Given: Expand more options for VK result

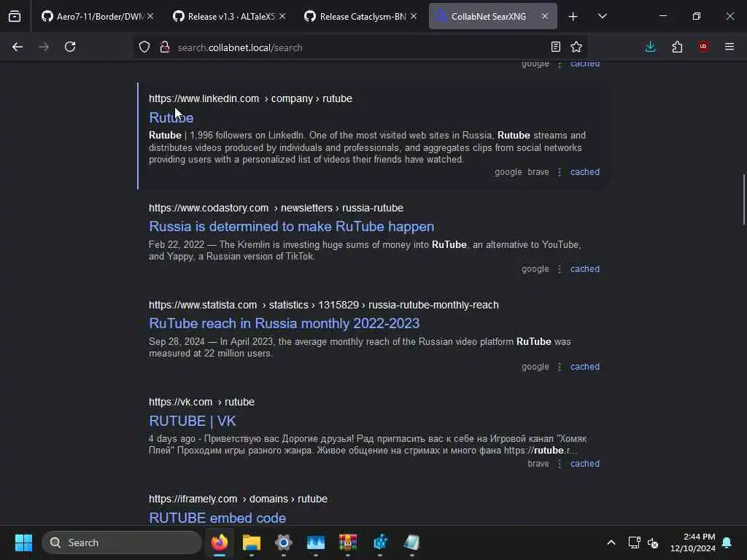Looking at the screenshot, I should [x=560, y=464].
